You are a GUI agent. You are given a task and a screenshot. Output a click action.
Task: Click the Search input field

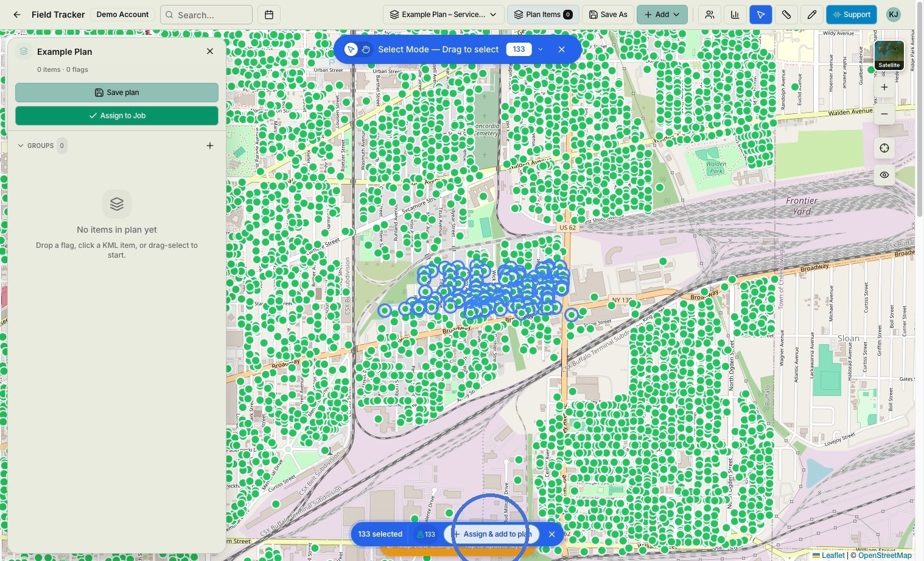206,15
